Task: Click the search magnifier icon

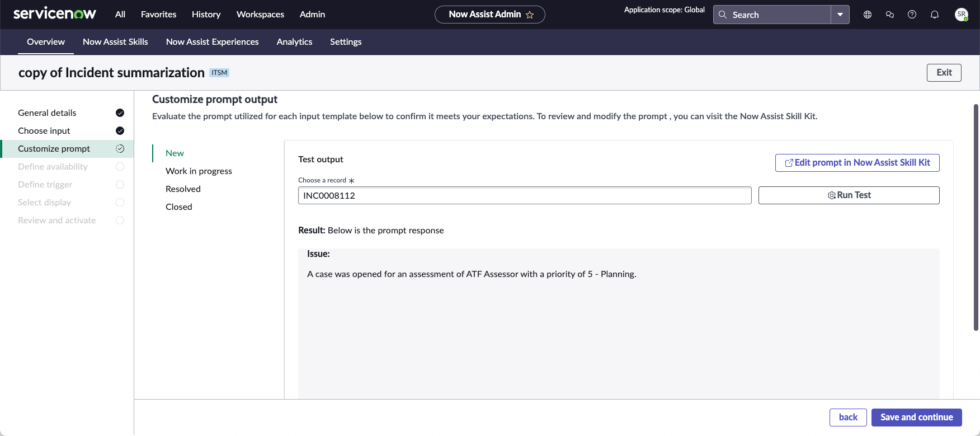Action: click(x=723, y=15)
